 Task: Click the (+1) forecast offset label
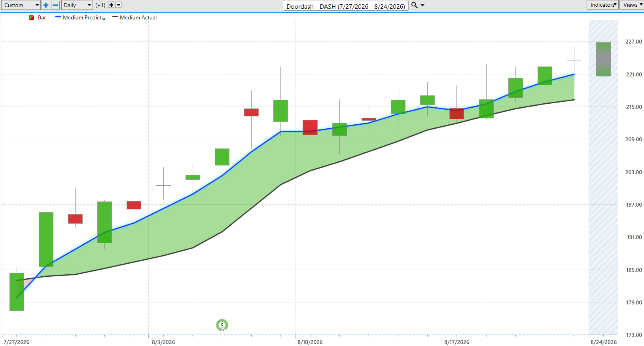[100, 5]
